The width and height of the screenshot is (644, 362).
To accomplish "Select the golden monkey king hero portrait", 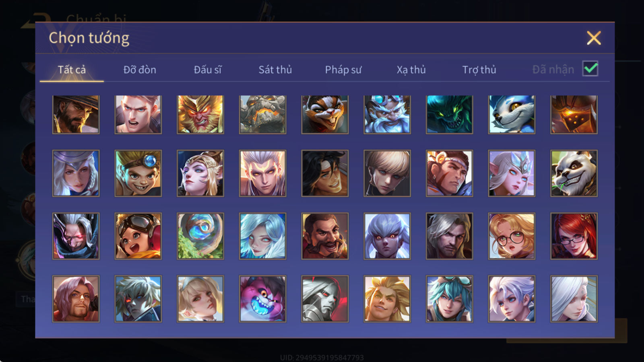I will pos(200,115).
